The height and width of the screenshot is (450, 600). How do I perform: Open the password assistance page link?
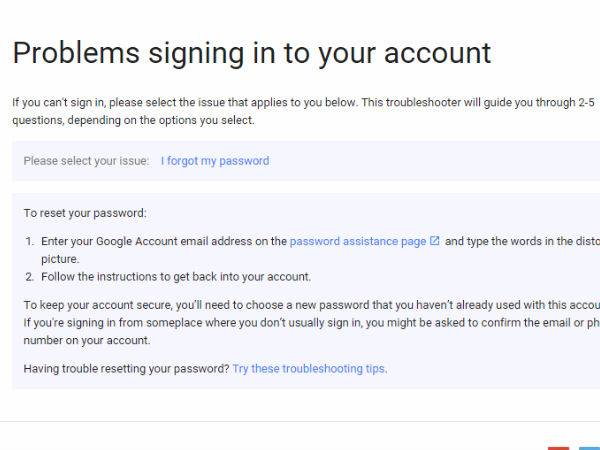coord(358,241)
